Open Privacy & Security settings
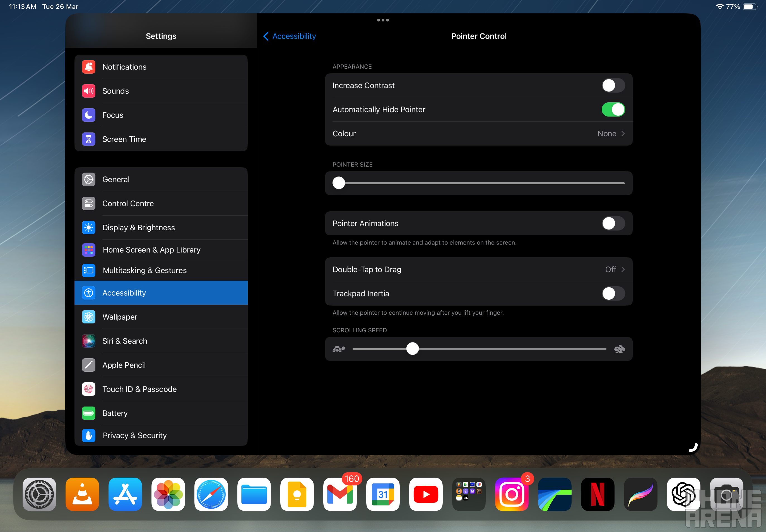 pos(161,435)
